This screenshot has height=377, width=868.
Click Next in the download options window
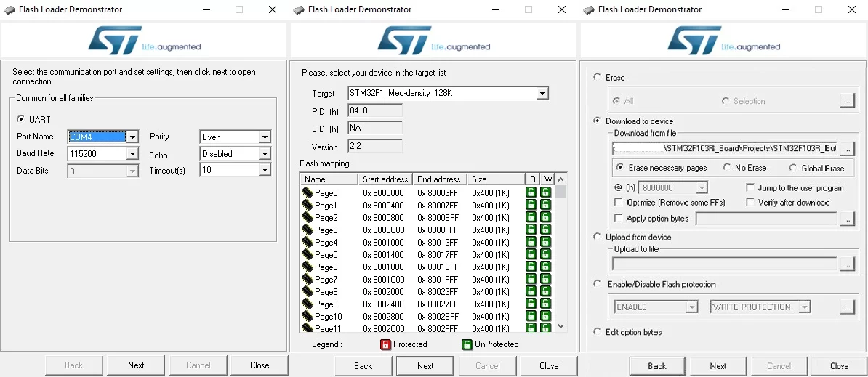pos(718,366)
